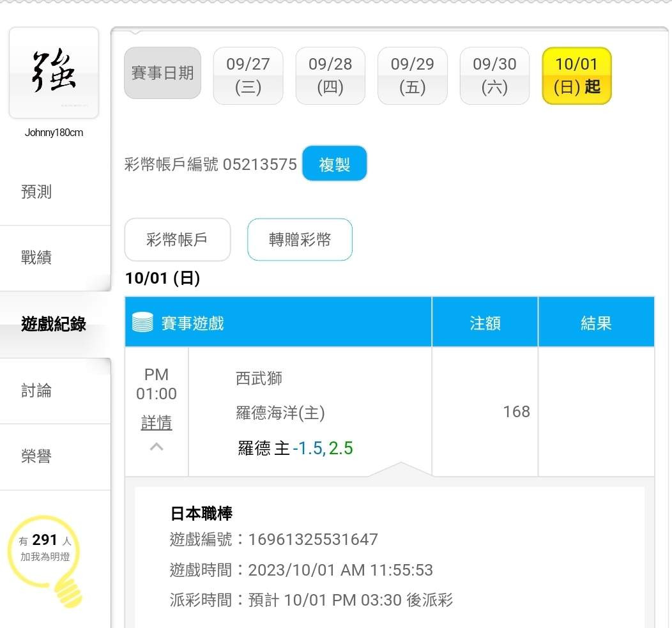Viewport: 672px width, 628px height.
Task: Select the 09/30 (六) date tab
Action: pos(494,76)
